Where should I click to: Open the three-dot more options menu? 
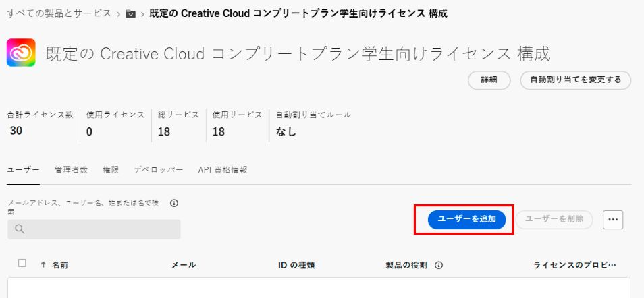click(x=612, y=220)
